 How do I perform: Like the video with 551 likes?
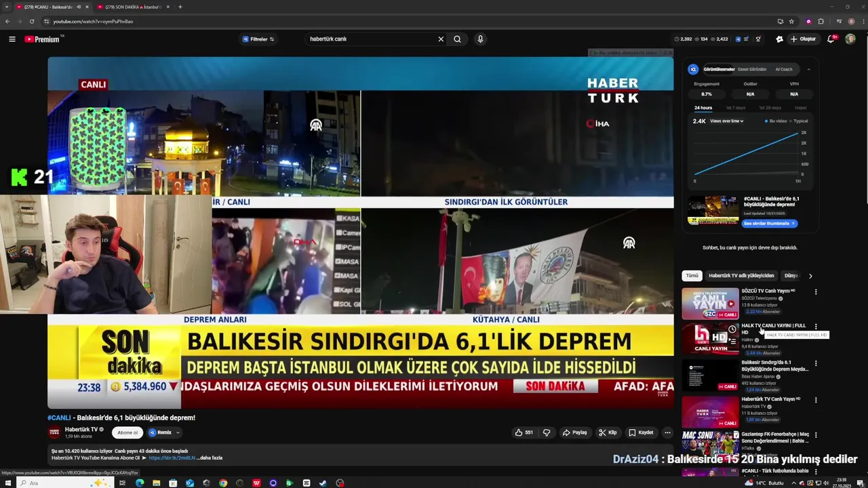(524, 432)
